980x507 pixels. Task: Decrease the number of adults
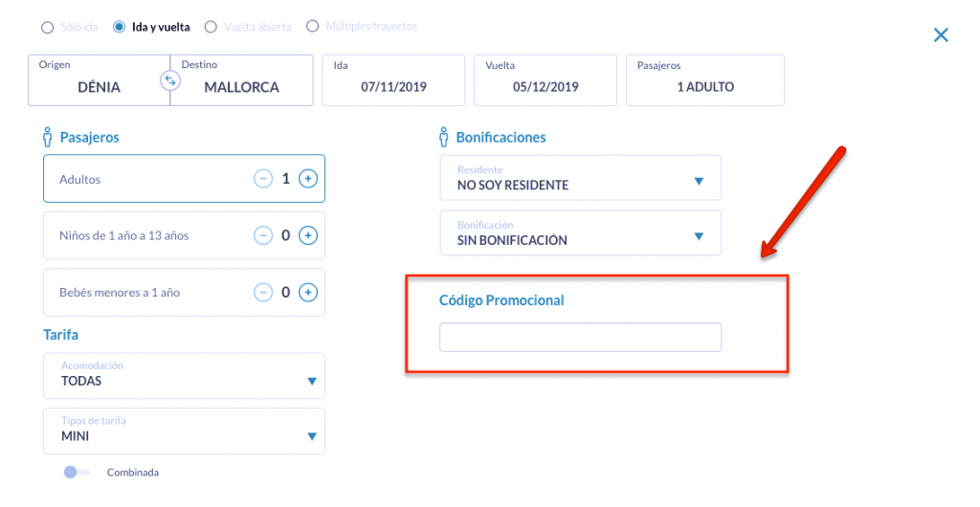point(262,179)
